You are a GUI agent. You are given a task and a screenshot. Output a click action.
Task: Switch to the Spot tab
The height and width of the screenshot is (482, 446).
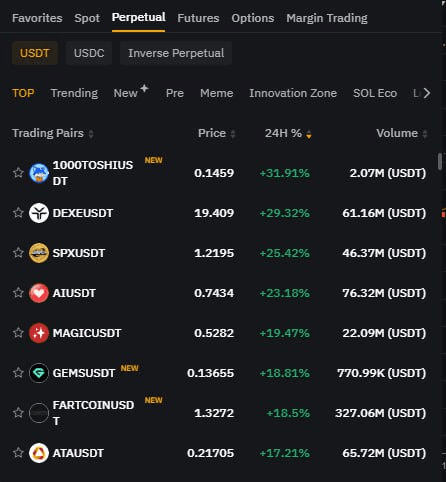[x=87, y=18]
